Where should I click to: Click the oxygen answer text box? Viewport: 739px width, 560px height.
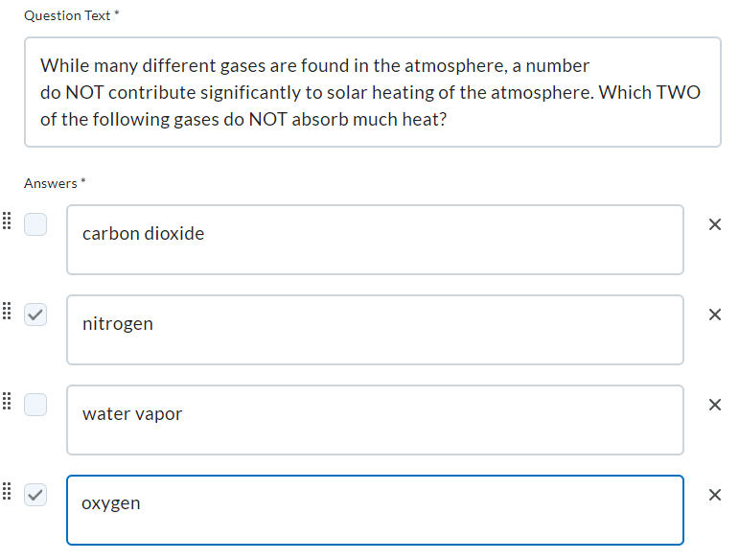pyautogui.click(x=375, y=509)
